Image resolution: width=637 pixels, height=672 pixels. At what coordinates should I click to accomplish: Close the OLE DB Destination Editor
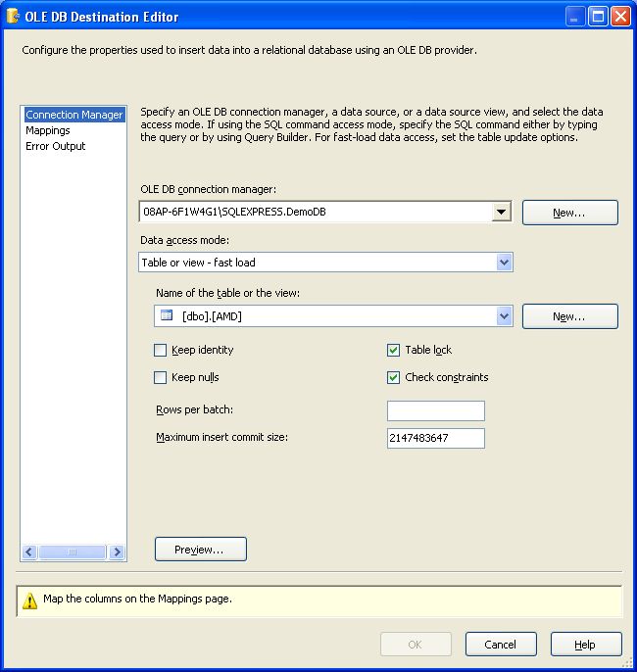click(621, 17)
